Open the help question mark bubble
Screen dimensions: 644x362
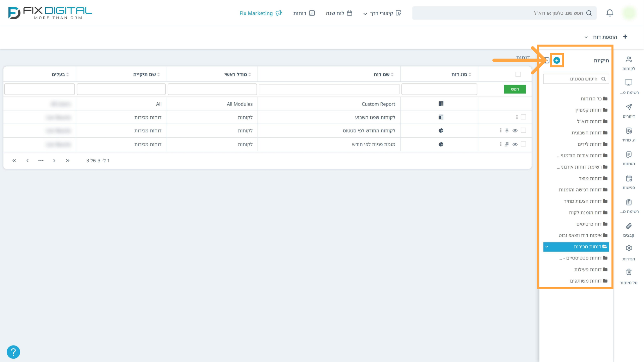point(13,352)
